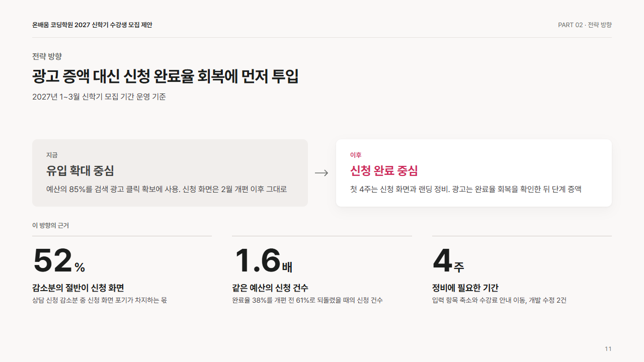Click the '정비에 필요한 기간' heading

click(x=465, y=288)
